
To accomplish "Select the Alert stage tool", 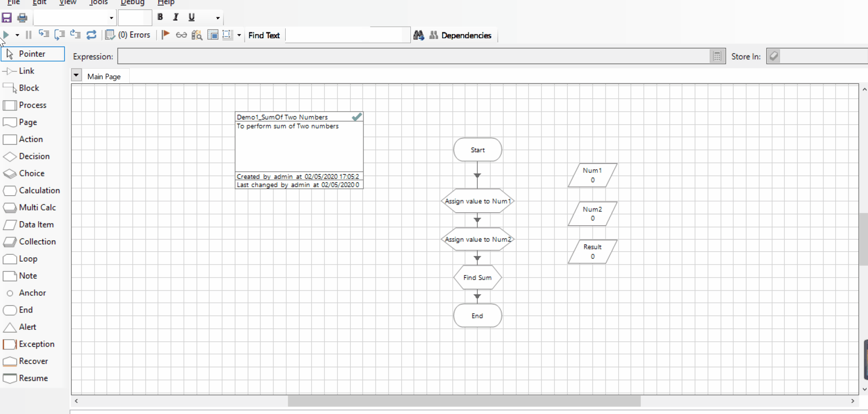I will [x=20, y=327].
